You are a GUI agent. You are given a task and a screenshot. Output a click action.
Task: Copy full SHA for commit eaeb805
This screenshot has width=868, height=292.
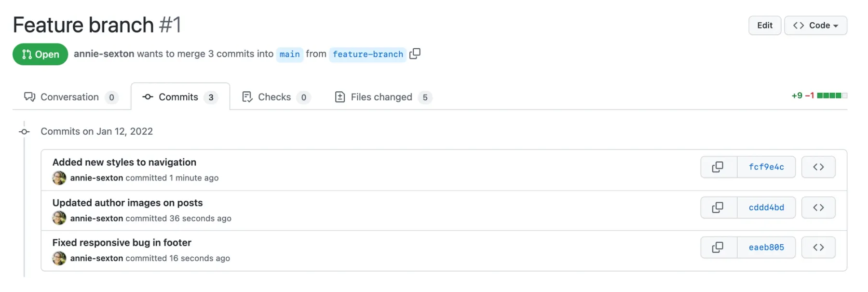(718, 248)
